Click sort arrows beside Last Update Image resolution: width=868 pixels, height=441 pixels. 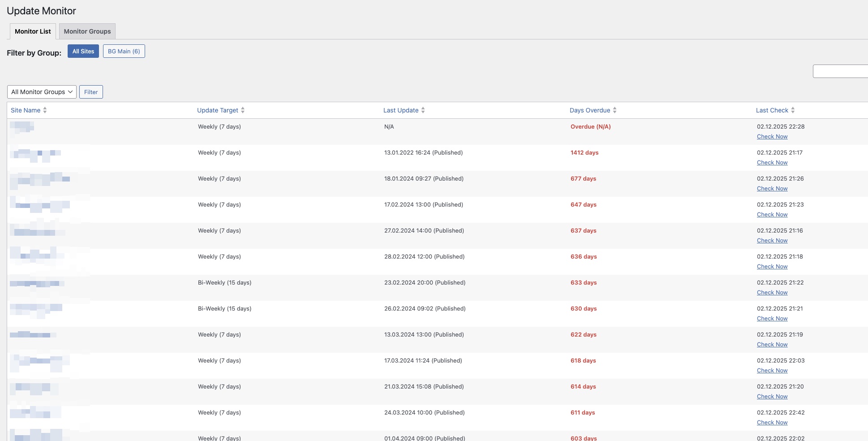423,110
